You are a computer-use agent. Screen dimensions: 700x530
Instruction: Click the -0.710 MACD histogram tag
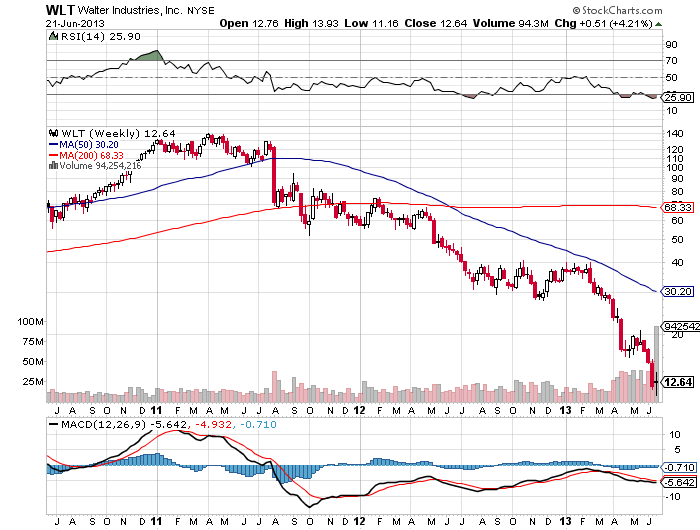678,467
